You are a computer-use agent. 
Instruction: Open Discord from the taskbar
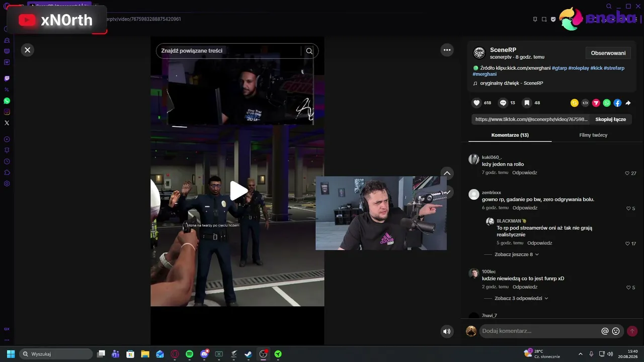204,354
